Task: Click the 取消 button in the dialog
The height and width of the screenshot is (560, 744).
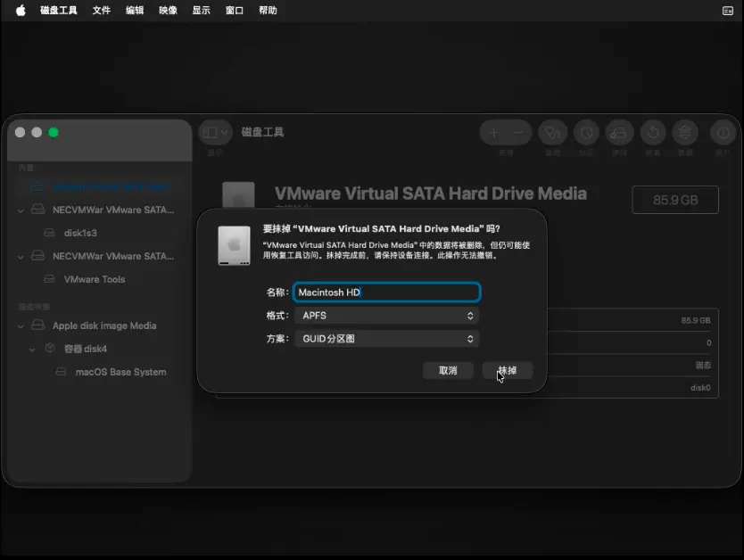Action: [448, 370]
